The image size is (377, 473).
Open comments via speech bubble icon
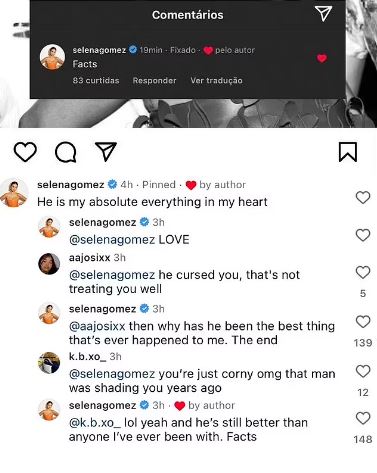click(66, 152)
